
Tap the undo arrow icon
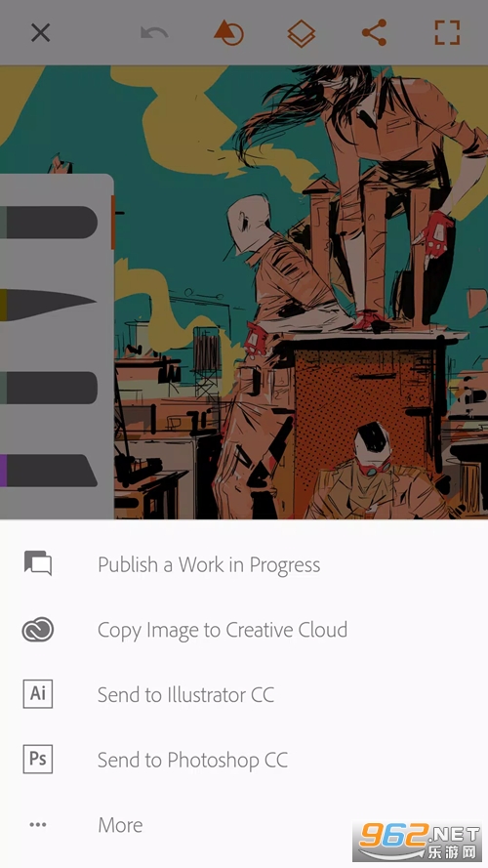(x=154, y=33)
